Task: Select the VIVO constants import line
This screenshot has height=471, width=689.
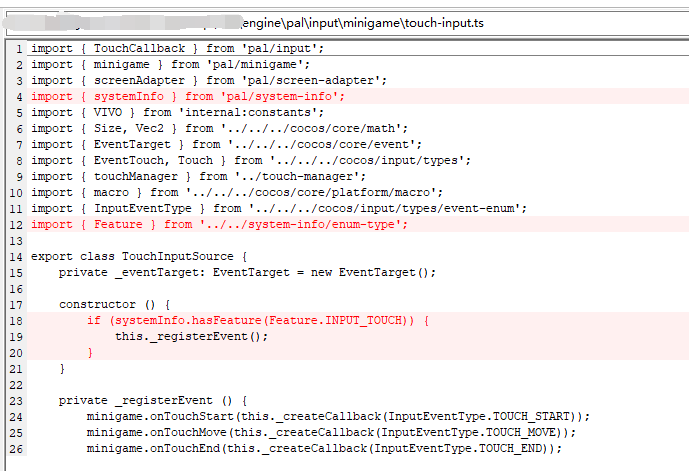Action: pos(177,112)
